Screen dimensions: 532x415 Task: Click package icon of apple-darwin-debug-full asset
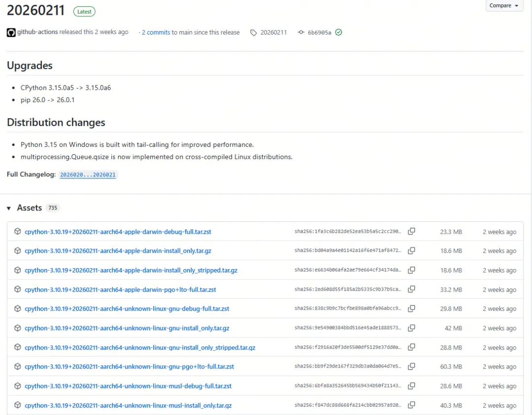(x=18, y=231)
